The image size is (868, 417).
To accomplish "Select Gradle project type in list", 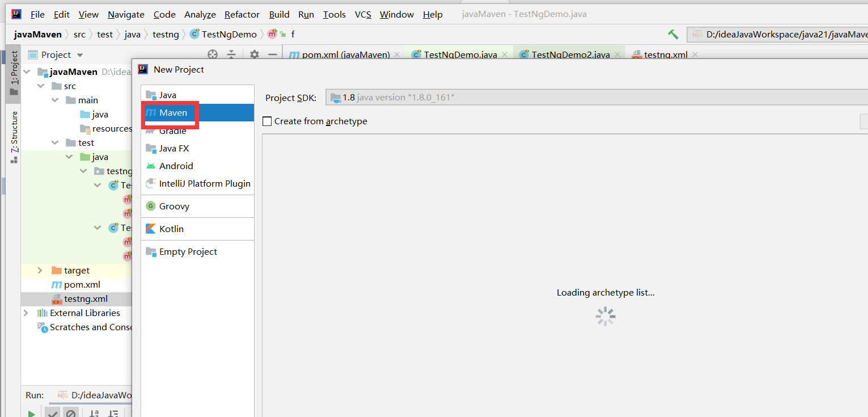I will (197, 130).
